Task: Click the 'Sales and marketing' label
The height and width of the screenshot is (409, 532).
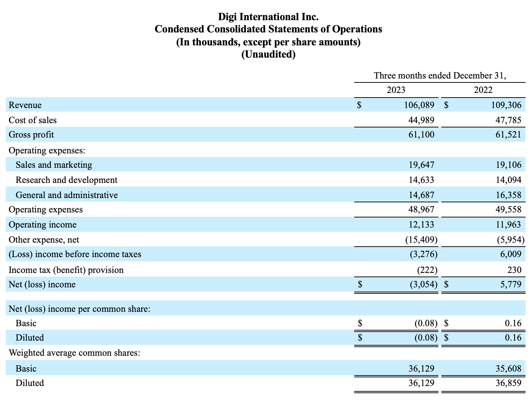Action: (54, 165)
